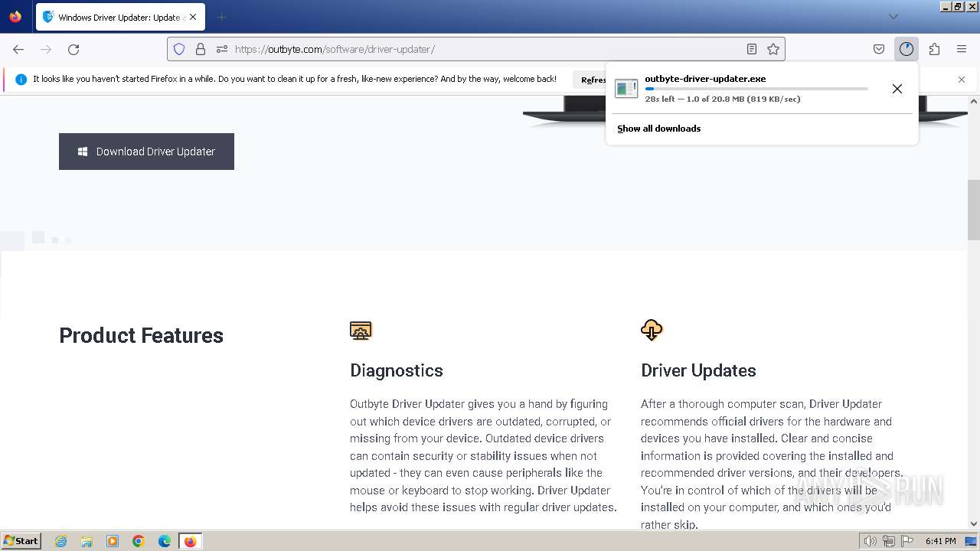Open File Explorer from taskbar
The image size is (980, 551).
tap(87, 541)
